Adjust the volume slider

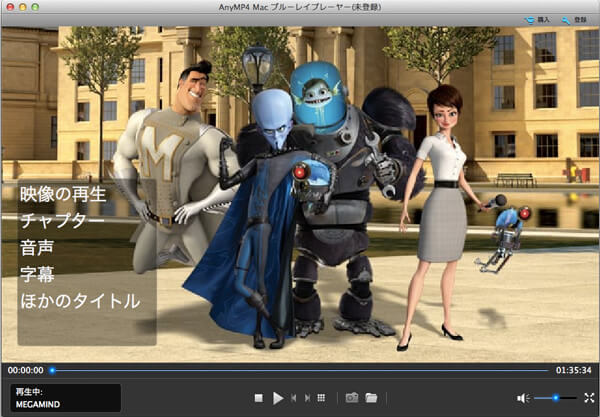(553, 398)
